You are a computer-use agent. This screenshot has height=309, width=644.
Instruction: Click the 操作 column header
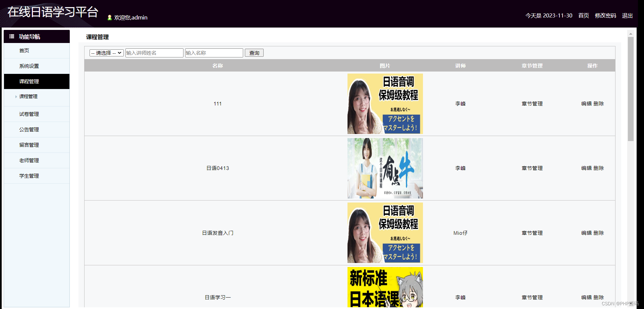click(x=592, y=66)
